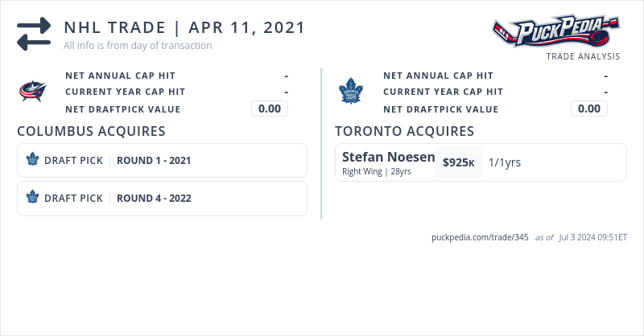Screen dimensions: 644x336
Task: Click Maple Leafs icon beside Round 1 pick
Action: tap(33, 160)
